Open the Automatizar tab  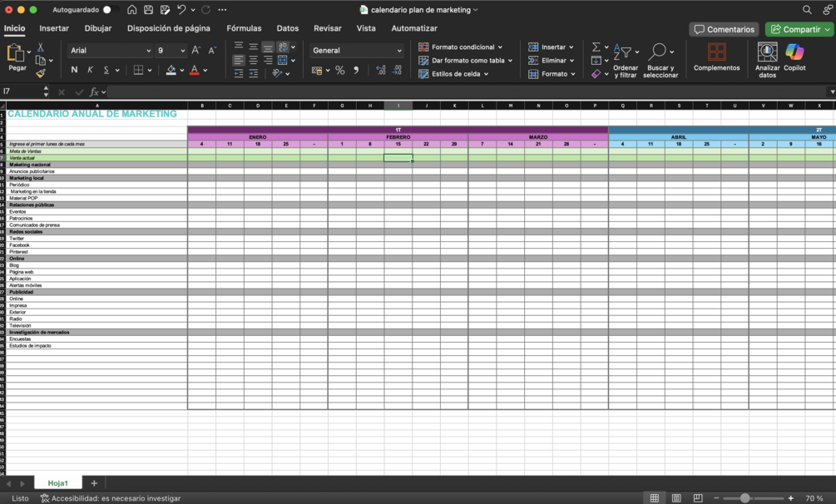click(414, 28)
